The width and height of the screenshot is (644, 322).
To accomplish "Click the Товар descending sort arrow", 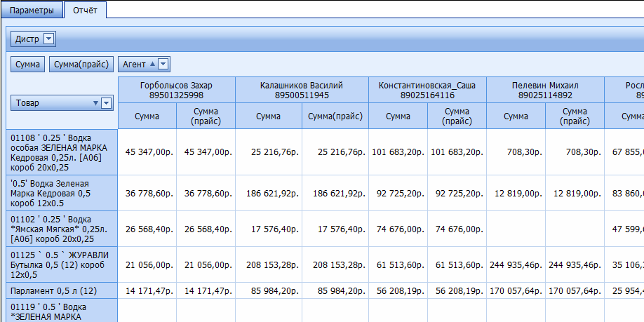I will tap(96, 103).
